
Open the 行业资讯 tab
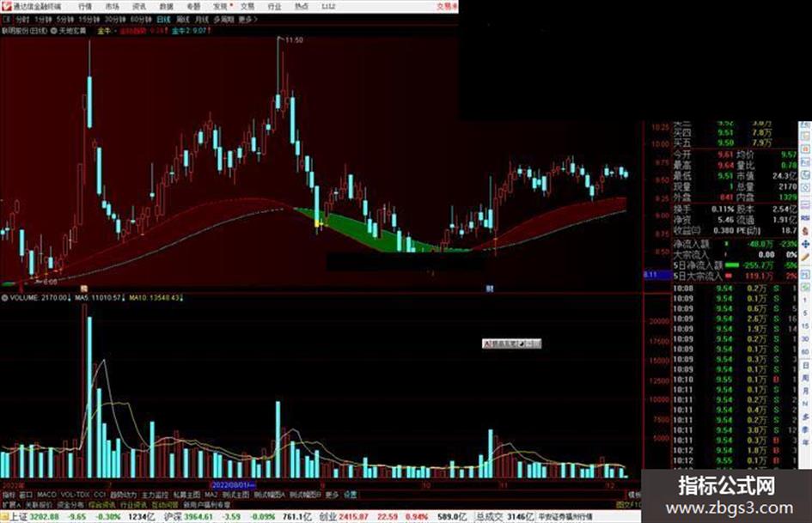point(133,504)
